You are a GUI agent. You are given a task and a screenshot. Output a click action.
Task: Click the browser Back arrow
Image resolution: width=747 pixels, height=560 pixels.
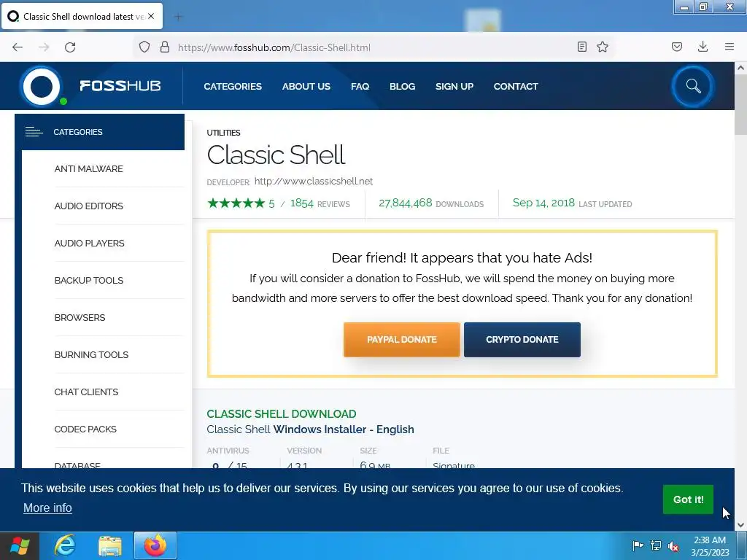(18, 47)
